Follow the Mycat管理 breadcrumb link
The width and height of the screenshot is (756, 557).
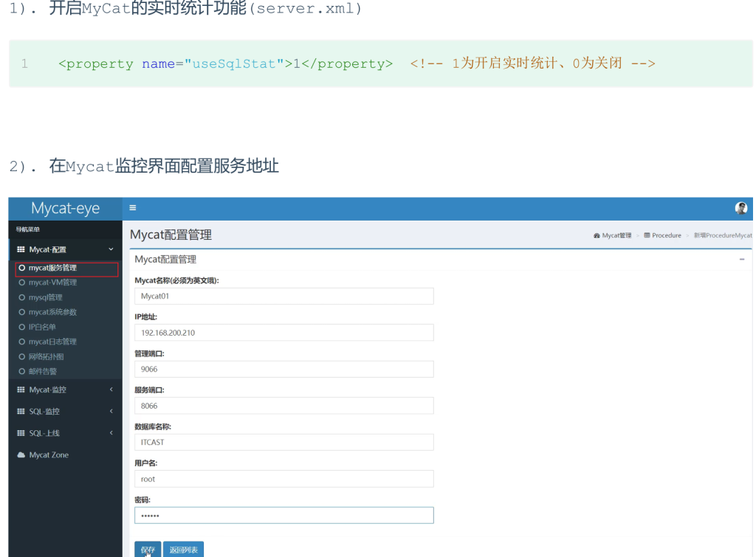point(616,235)
